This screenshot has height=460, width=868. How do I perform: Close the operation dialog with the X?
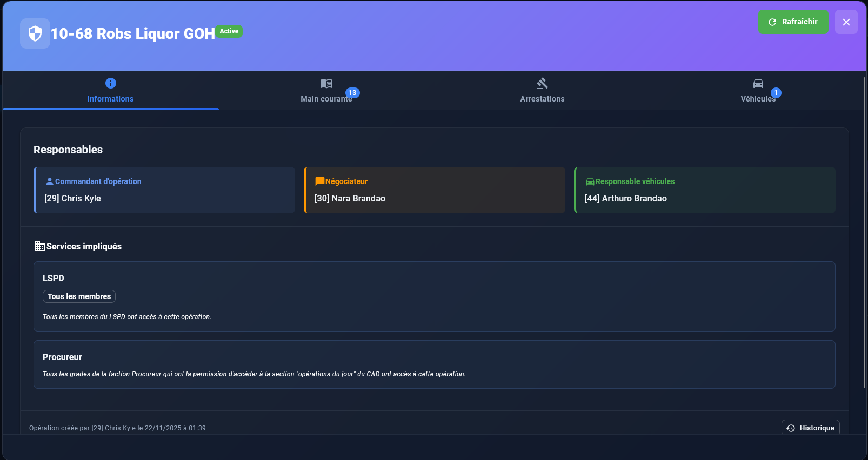846,22
